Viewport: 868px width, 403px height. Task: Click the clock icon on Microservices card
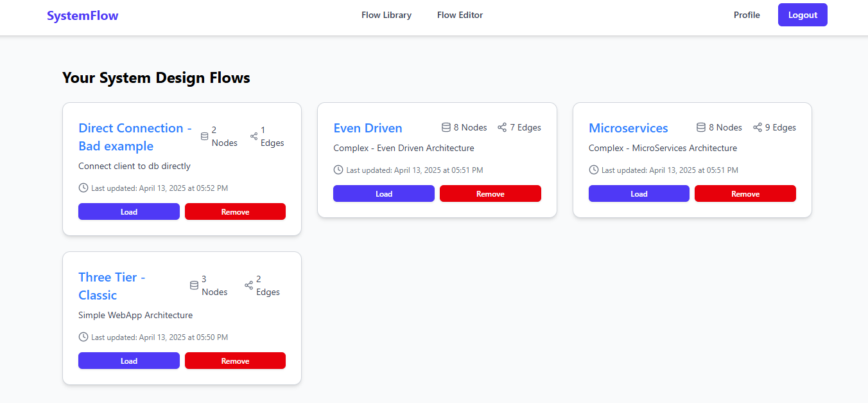click(x=594, y=170)
